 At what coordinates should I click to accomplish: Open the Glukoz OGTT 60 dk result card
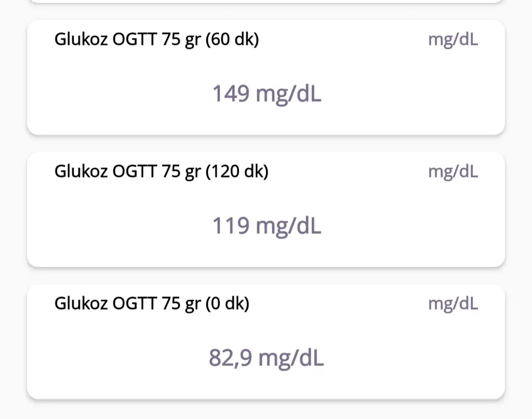[266, 77]
